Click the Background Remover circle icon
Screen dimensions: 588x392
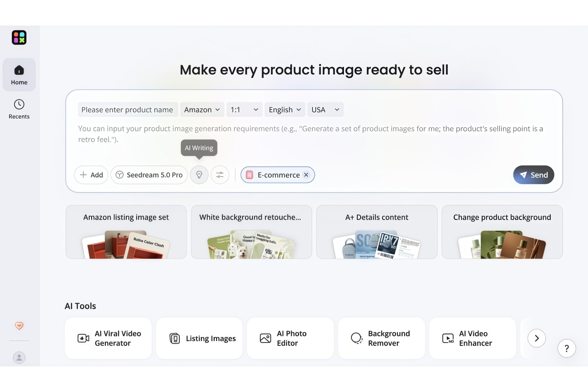[357, 338]
